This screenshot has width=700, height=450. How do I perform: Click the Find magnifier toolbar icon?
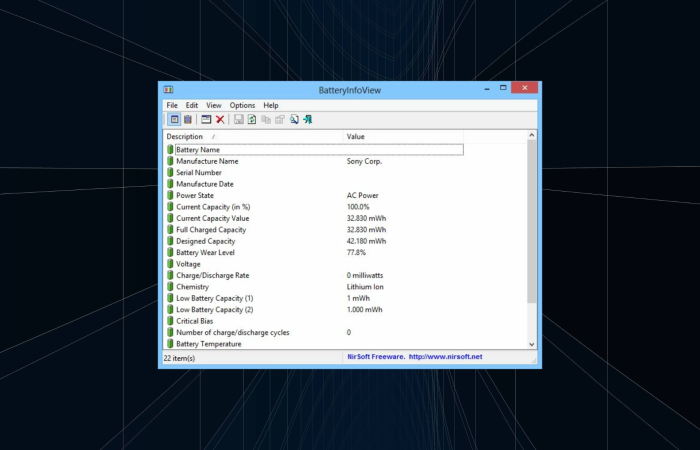click(294, 119)
